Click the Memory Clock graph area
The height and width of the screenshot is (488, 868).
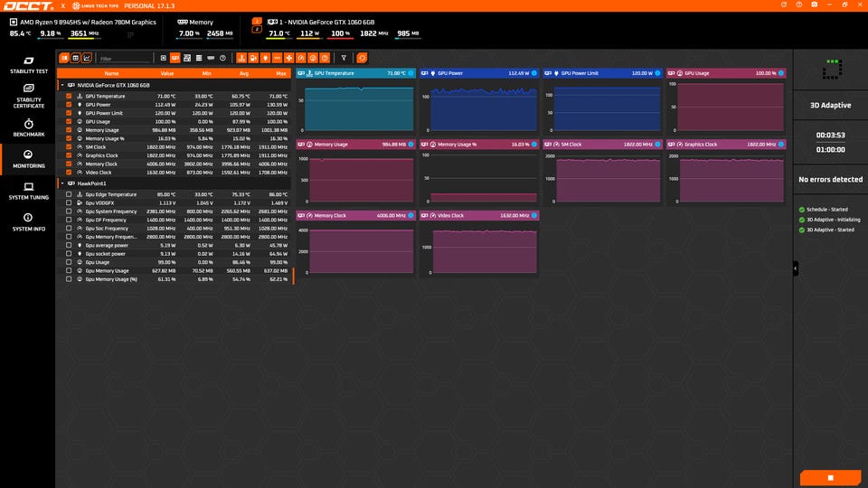coord(361,250)
